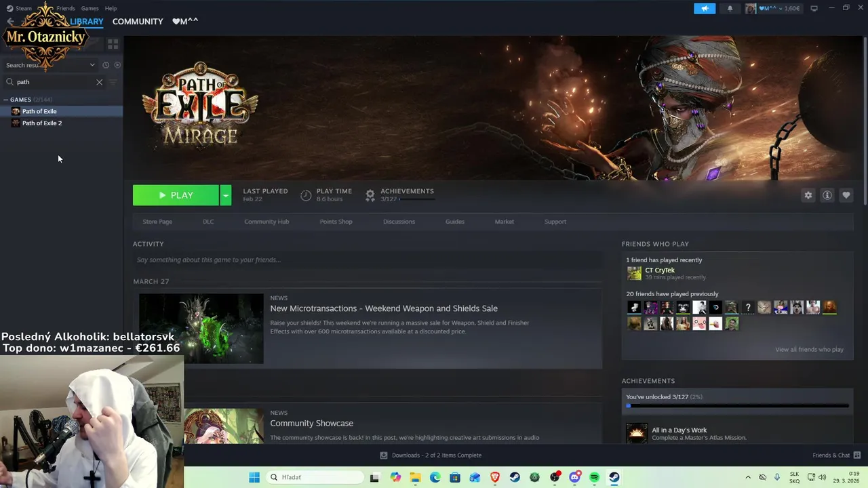Image resolution: width=868 pixels, height=488 pixels.
Task: Toggle ready-to-play filter icon
Action: tap(117, 65)
